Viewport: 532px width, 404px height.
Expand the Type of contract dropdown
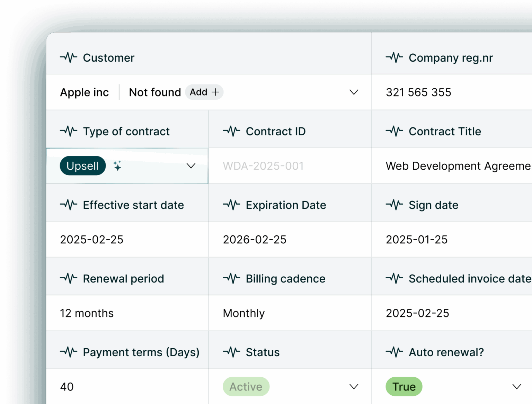191,166
